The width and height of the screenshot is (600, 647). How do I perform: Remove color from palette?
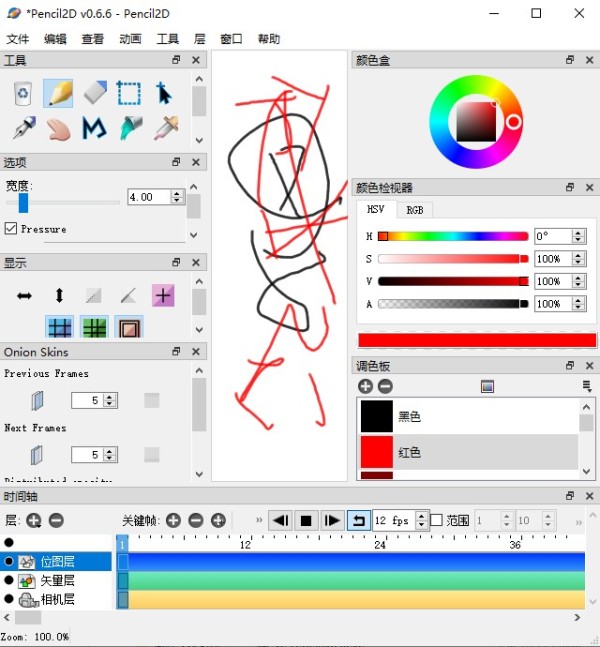(x=385, y=386)
